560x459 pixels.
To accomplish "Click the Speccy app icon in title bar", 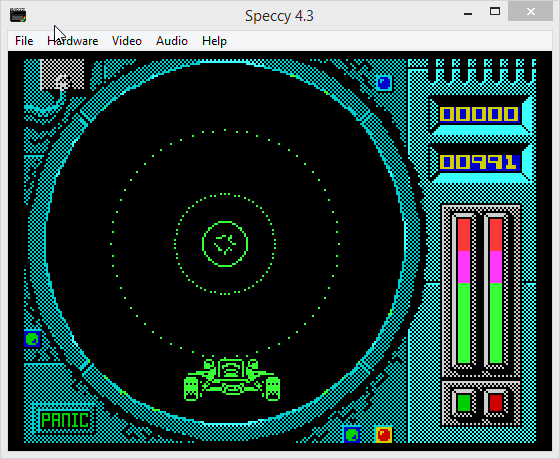I will click(x=18, y=15).
